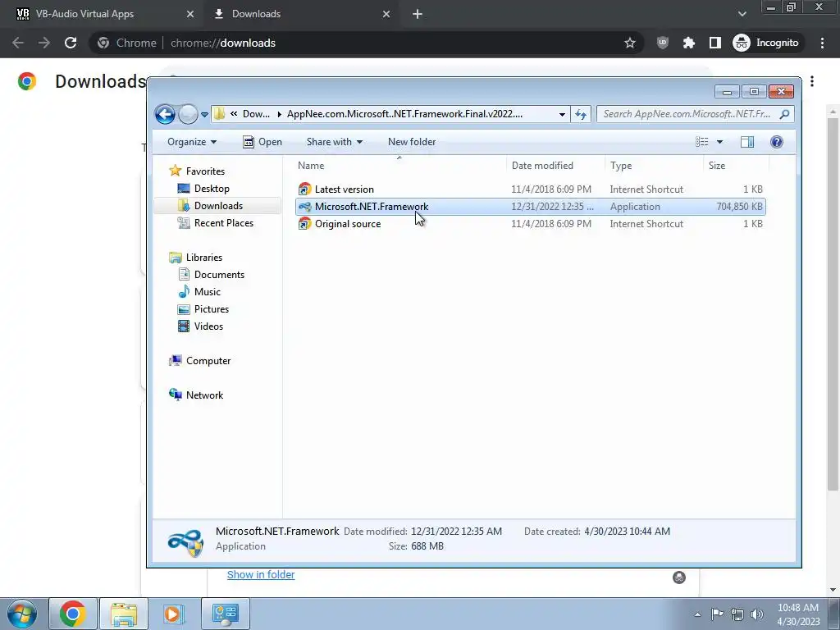
Task: Open Recent Places in navigation pane
Action: [223, 223]
